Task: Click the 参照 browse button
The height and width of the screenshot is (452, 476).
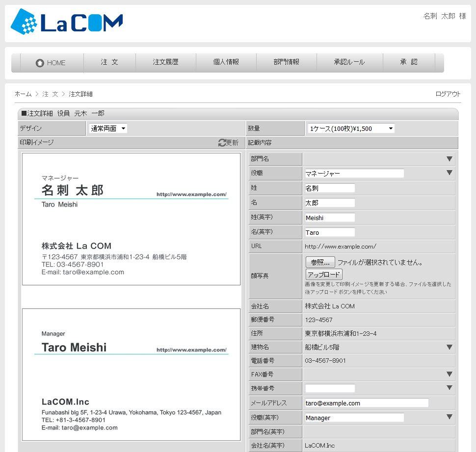Action: click(x=320, y=262)
